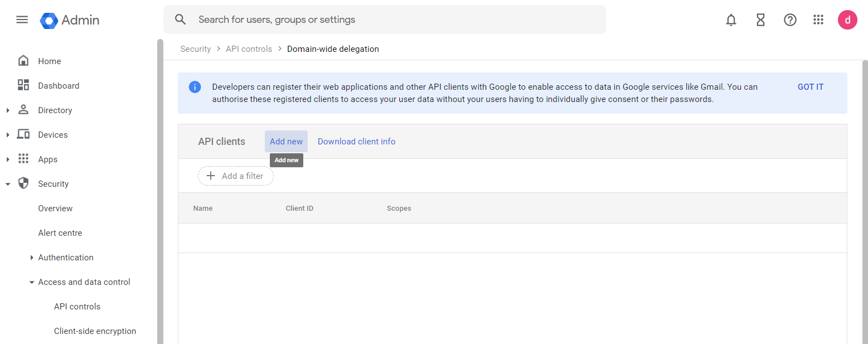Select Alert centre in sidebar
This screenshot has width=868, height=344.
coord(60,233)
